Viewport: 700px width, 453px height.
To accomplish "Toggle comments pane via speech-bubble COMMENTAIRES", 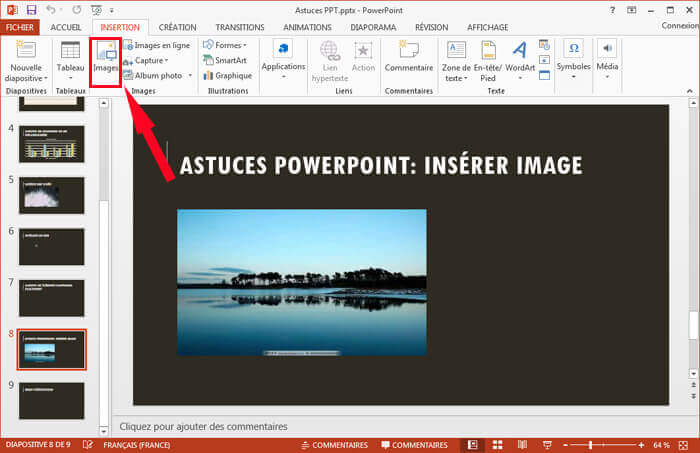I will (414, 445).
